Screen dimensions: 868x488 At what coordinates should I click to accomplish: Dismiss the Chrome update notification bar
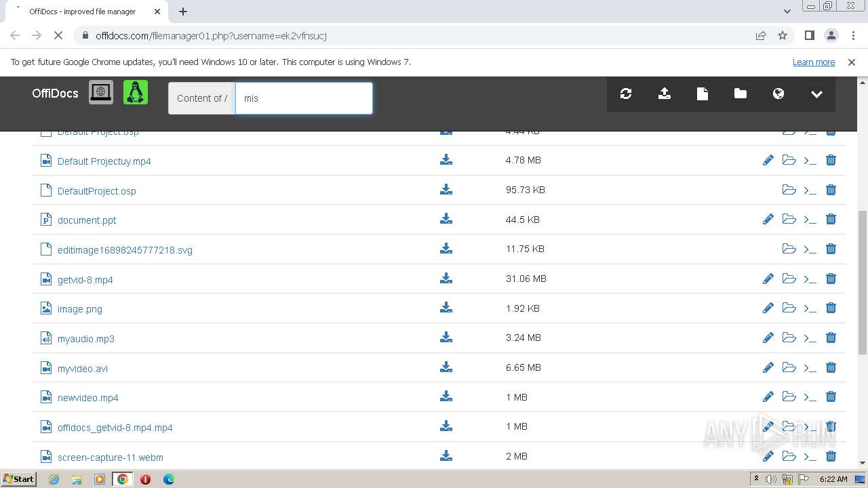click(852, 62)
